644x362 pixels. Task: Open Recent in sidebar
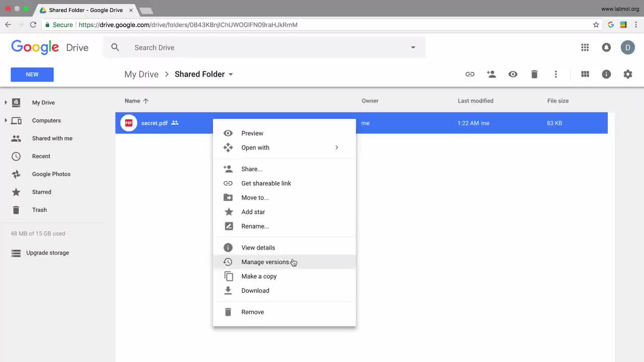pyautogui.click(x=41, y=156)
